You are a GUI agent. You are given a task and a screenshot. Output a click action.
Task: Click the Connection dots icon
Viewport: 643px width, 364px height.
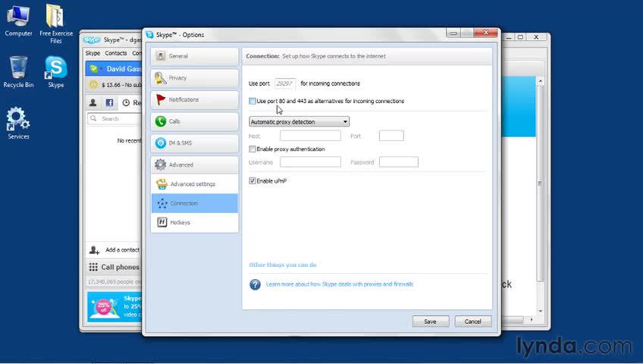point(162,203)
